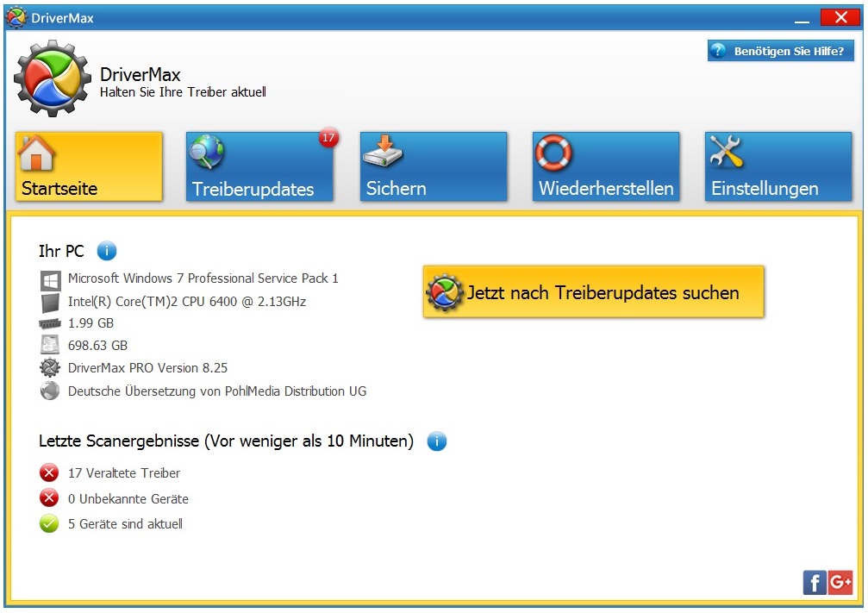
Task: Click the hard disk icon beside 698.63 GB
Action: pyautogui.click(x=50, y=345)
